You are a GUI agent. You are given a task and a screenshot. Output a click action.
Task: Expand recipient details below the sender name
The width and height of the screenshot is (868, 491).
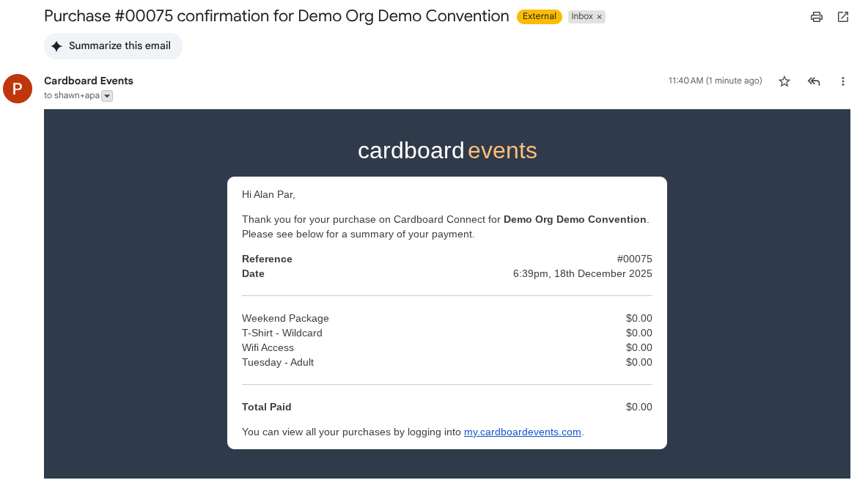pos(106,95)
